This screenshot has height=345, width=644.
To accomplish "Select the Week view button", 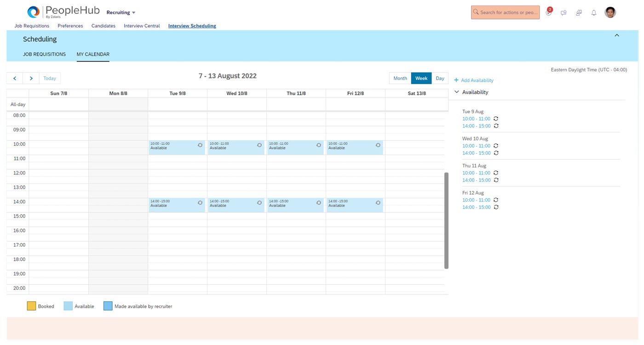I will pyautogui.click(x=421, y=78).
